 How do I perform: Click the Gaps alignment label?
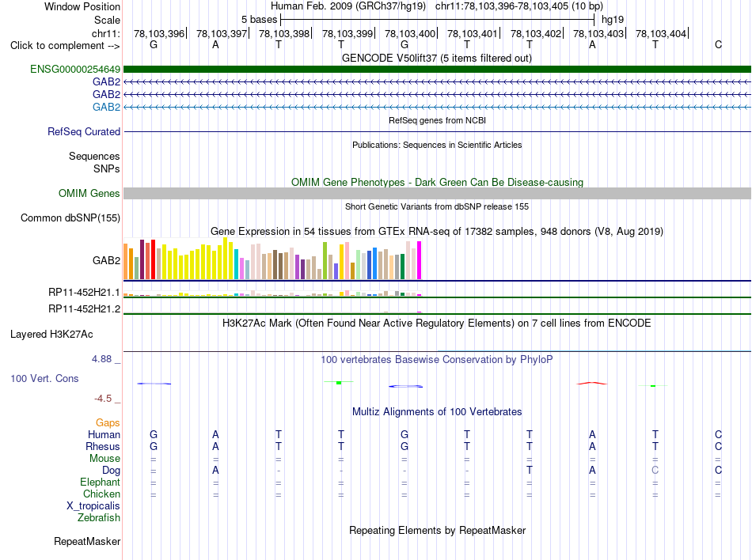coord(108,422)
